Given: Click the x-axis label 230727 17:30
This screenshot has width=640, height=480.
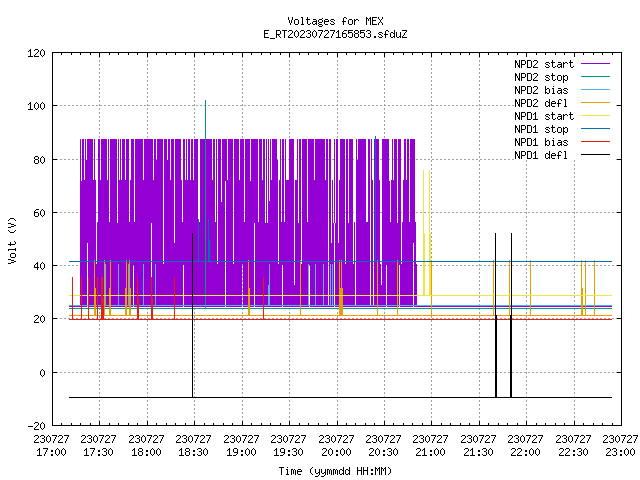Looking at the screenshot, I should (98, 446).
